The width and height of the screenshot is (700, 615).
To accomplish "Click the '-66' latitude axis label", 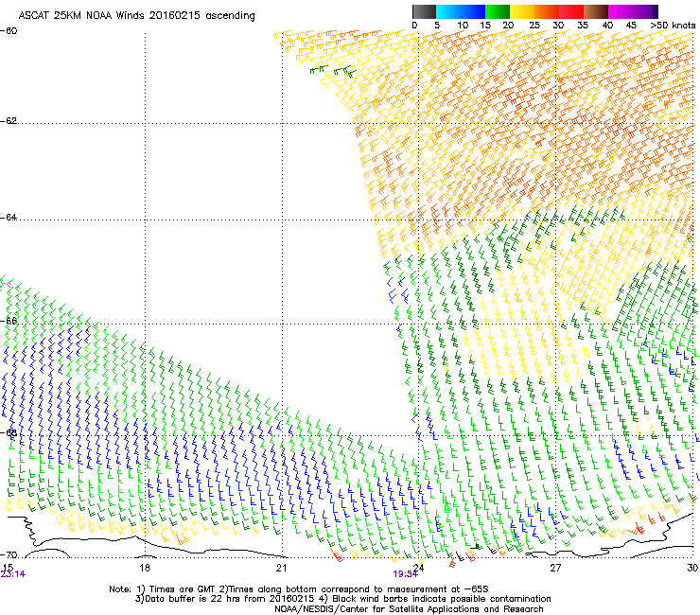I will (9, 321).
